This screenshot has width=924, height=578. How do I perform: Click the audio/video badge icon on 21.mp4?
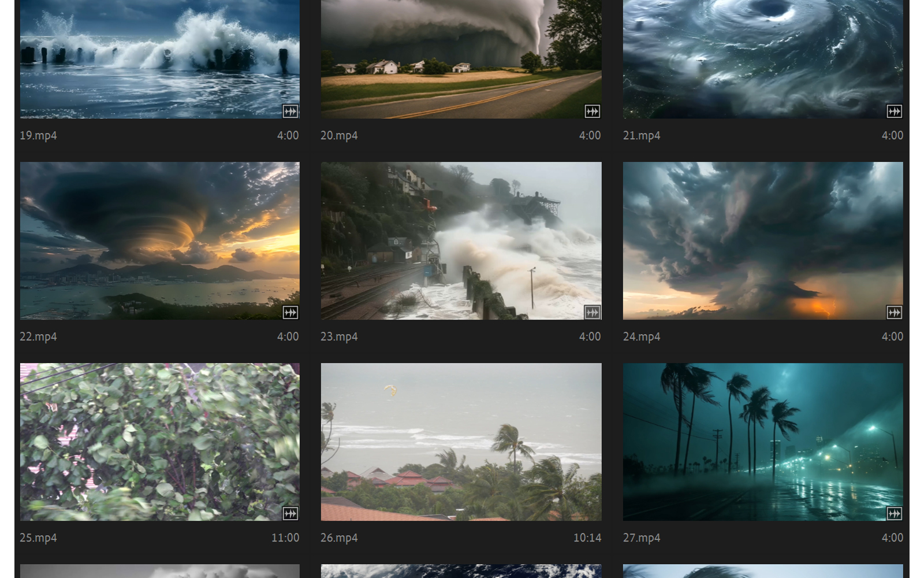(895, 111)
